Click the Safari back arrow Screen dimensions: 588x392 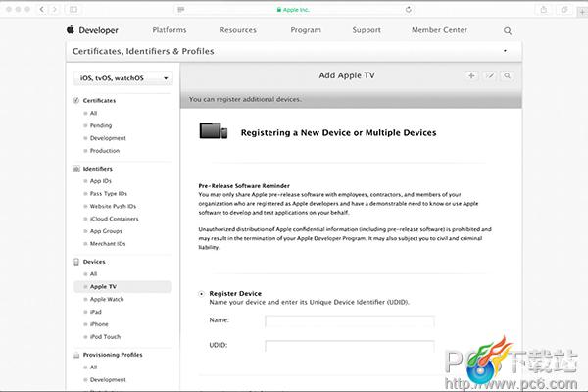coord(41,10)
